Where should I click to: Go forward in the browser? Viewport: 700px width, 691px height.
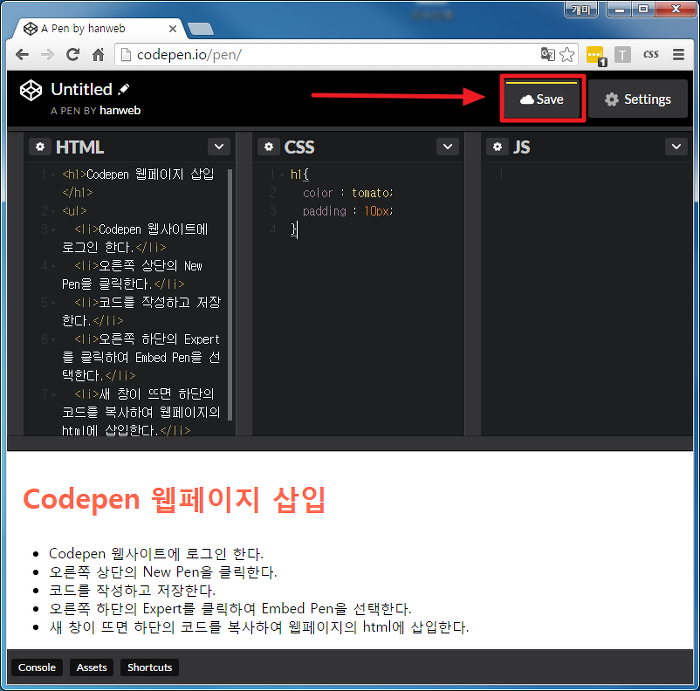(x=47, y=54)
